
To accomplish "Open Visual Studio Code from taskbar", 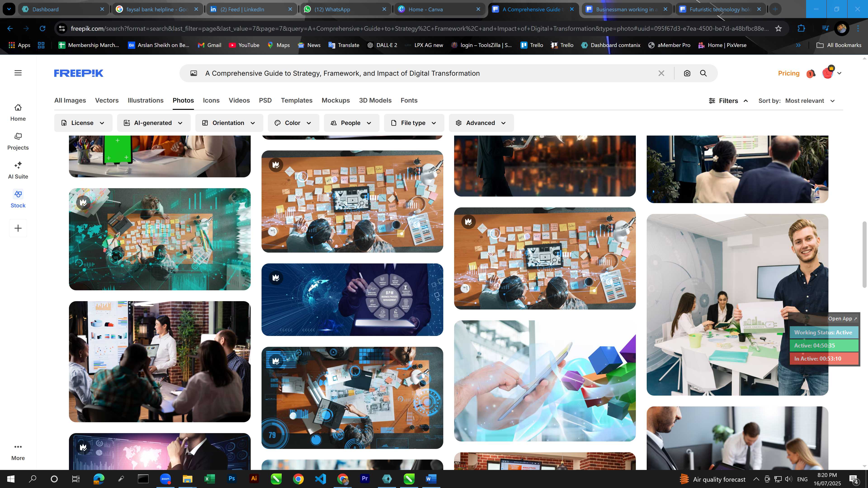I will (320, 479).
